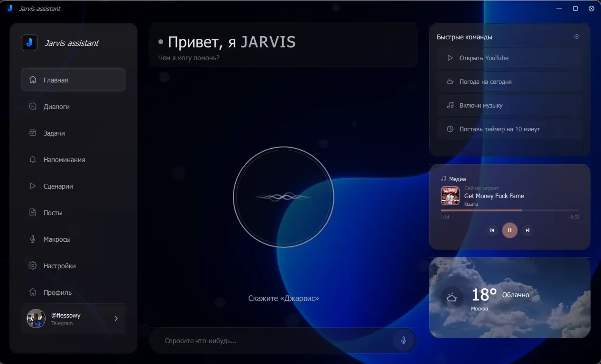Click the Москва city label
Image resolution: width=601 pixels, height=364 pixels.
pos(480,309)
